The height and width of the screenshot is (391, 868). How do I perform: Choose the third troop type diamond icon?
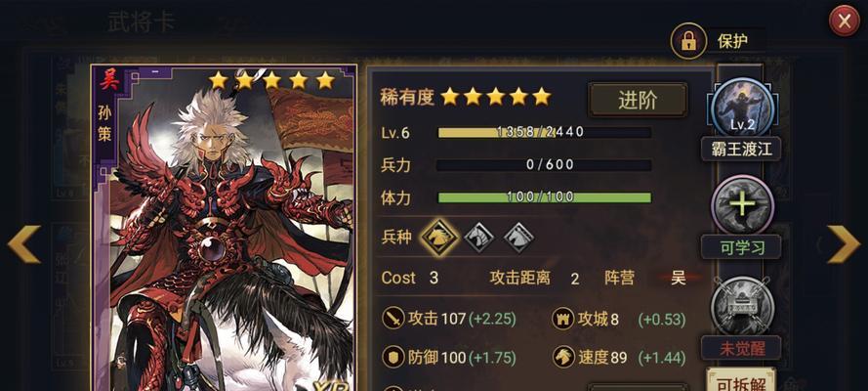tap(518, 237)
